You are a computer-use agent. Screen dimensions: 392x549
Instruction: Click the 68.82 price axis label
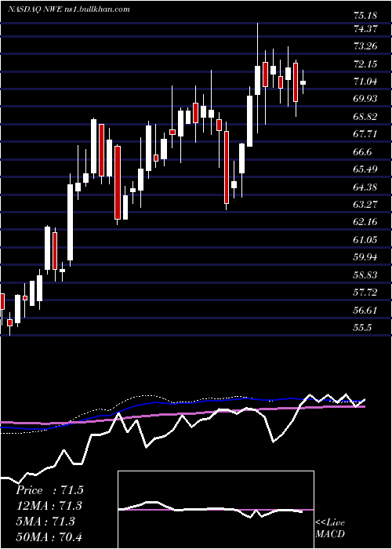point(365,117)
